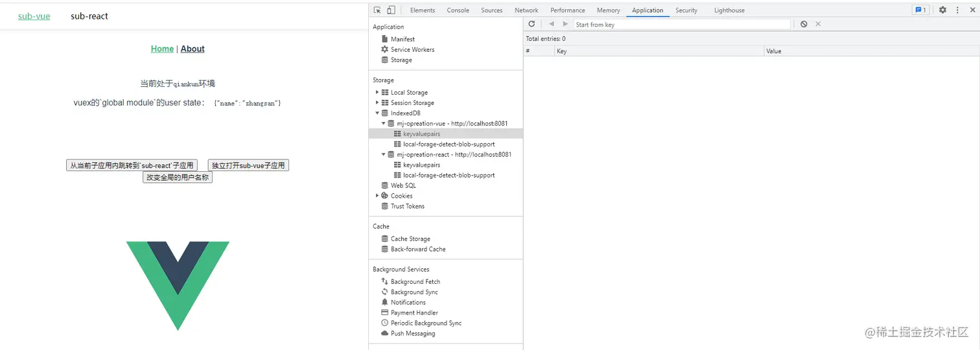The image size is (980, 350).
Task: Switch to the Console tab
Action: (x=458, y=10)
